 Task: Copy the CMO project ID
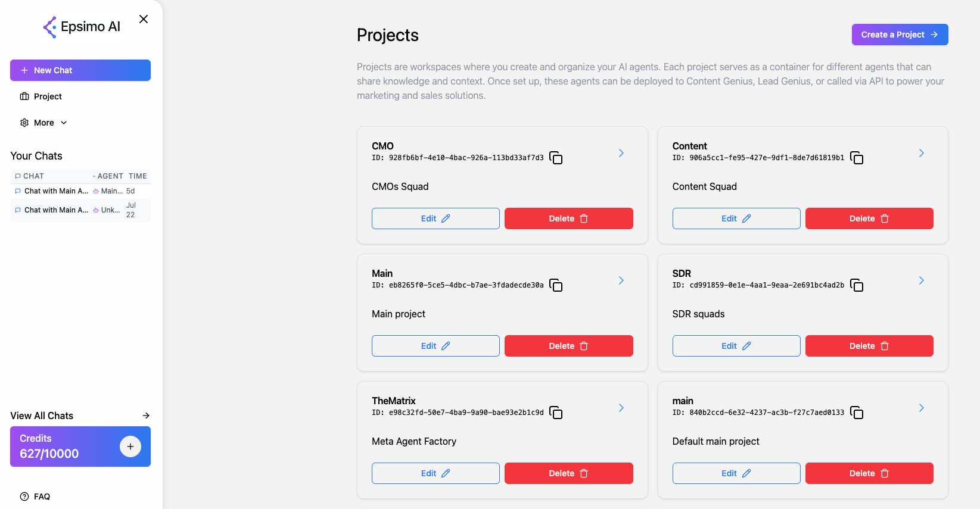[x=556, y=158]
